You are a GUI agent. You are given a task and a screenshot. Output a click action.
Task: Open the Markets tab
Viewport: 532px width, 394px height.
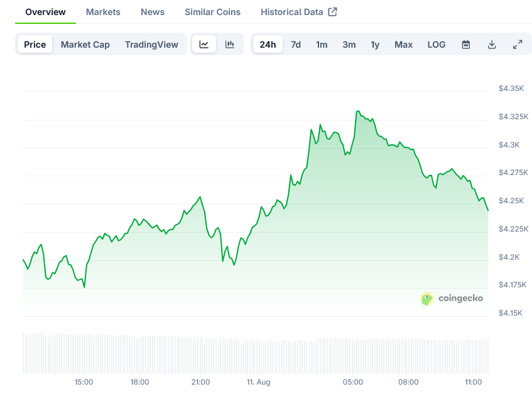[103, 12]
